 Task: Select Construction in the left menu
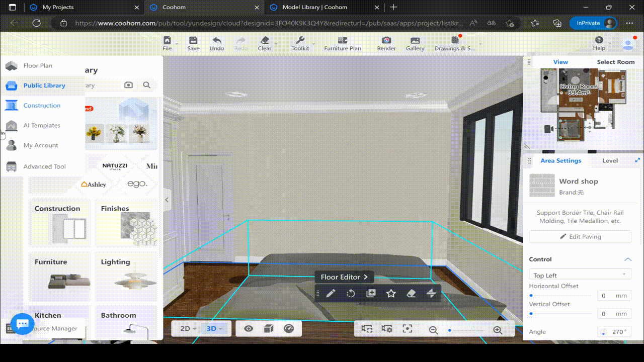pos(42,106)
